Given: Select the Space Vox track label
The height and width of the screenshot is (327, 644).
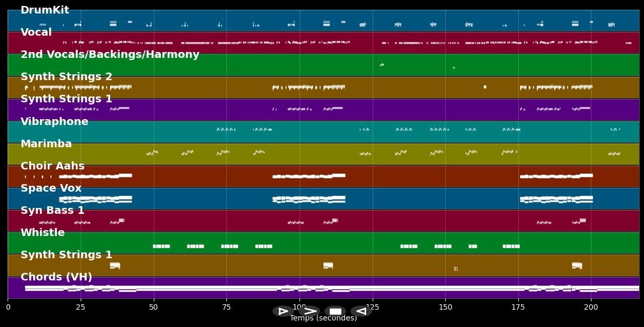Looking at the screenshot, I should pyautogui.click(x=51, y=188).
